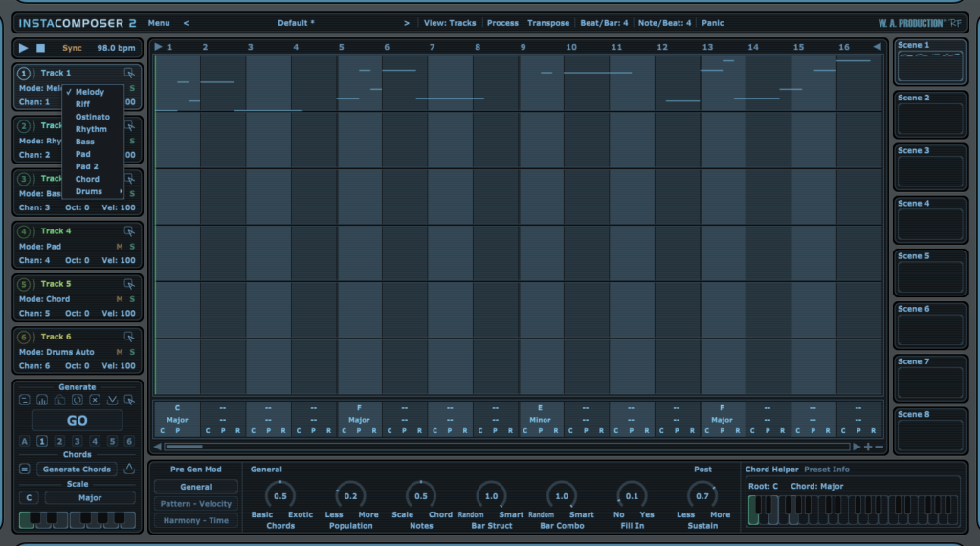
Task: Open Beat/Bar: 4 dropdown
Action: pos(604,23)
